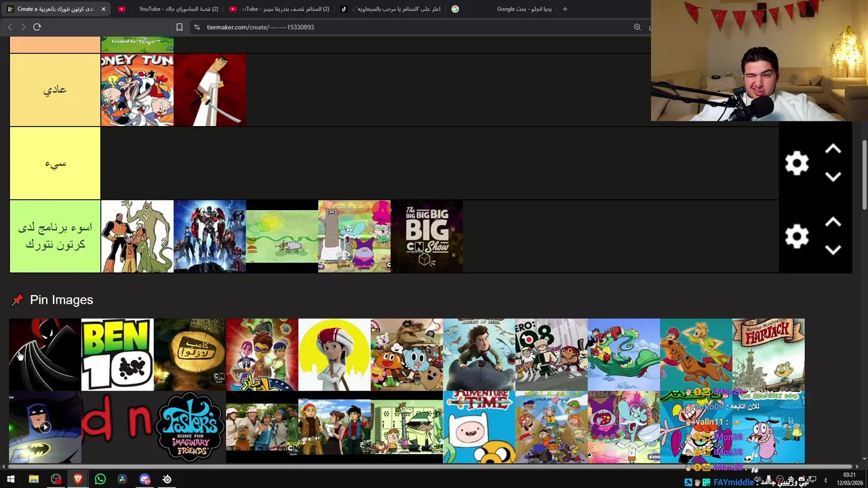Pick the Amazing World of Gumball image

coord(407,354)
